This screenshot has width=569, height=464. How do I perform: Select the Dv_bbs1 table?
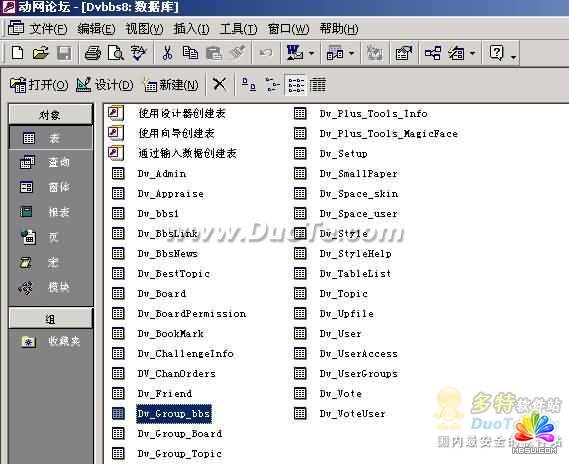click(x=158, y=214)
